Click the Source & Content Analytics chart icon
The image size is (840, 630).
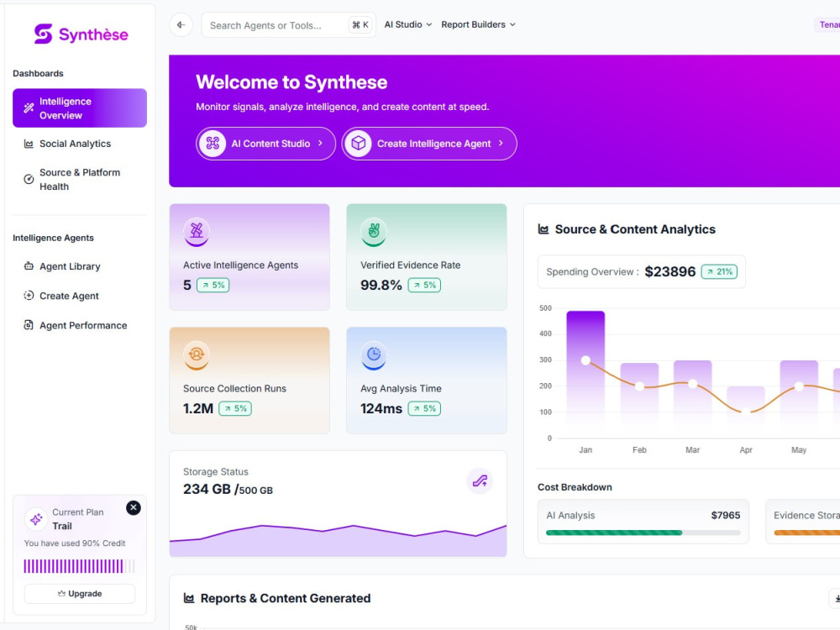tap(543, 229)
